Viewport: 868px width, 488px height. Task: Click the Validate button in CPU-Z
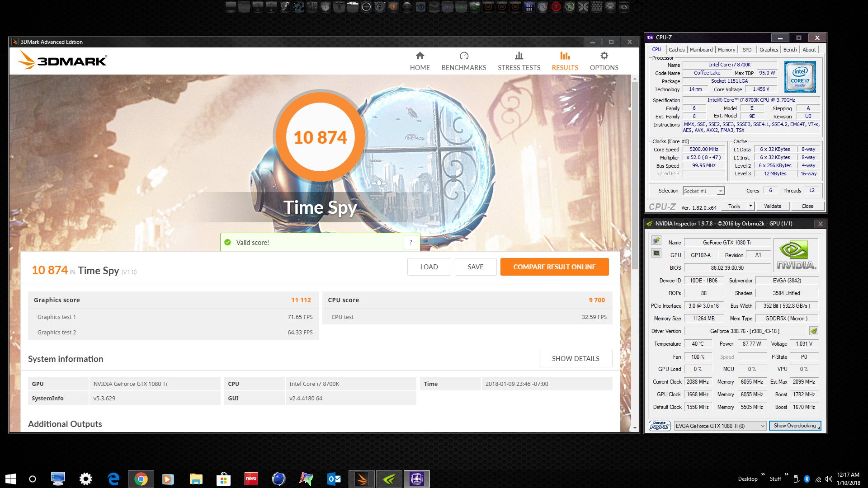pyautogui.click(x=773, y=206)
